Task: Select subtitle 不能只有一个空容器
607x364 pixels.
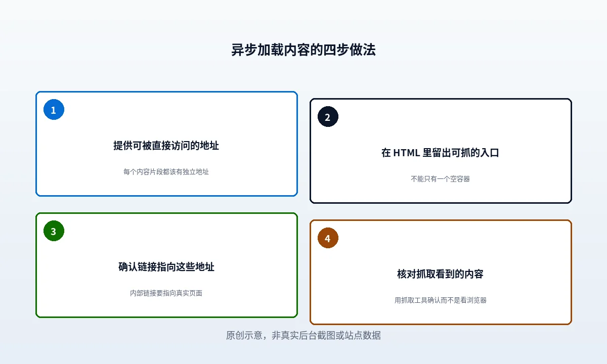Action: [441, 179]
